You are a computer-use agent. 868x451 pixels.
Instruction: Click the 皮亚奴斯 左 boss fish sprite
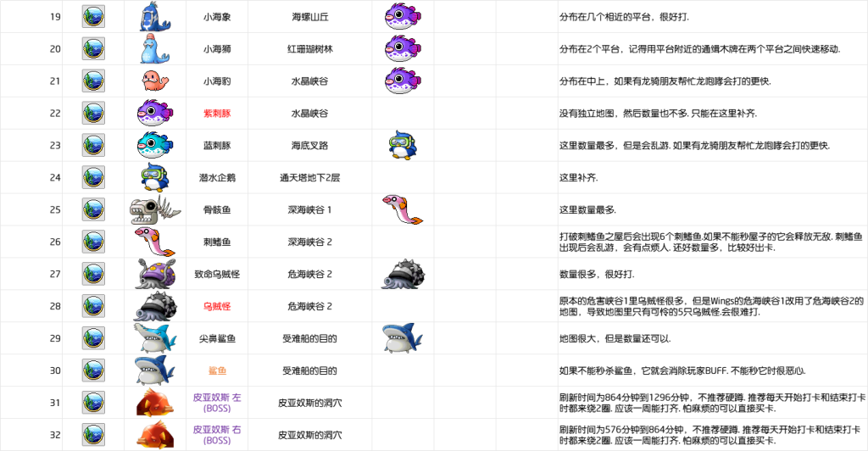155,403
